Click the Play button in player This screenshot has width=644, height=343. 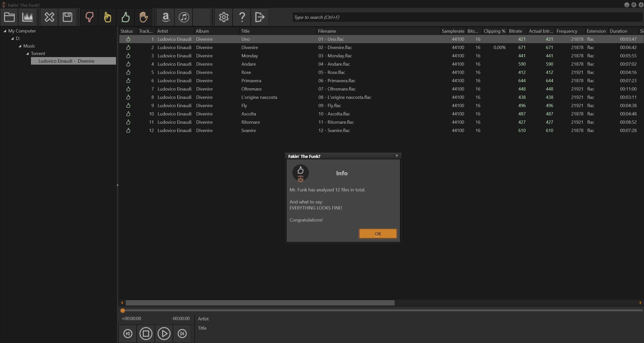click(x=164, y=334)
